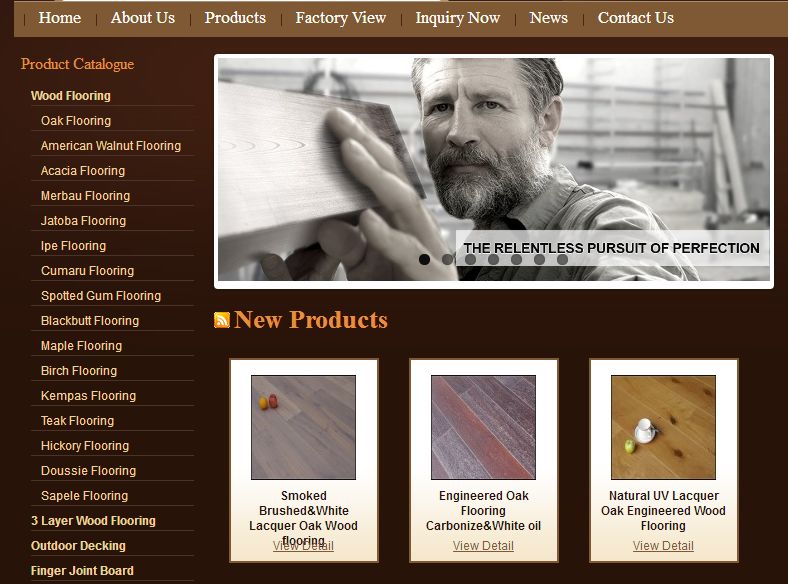Image resolution: width=788 pixels, height=584 pixels.
Task: Choose Hickory Flooring in the sidebar
Action: (85, 446)
